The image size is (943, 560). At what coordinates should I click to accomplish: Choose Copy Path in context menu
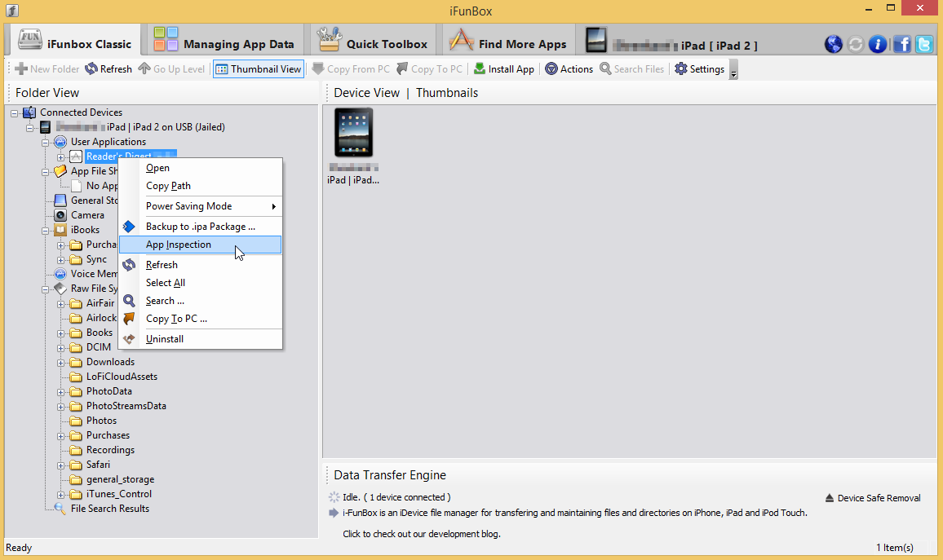pyautogui.click(x=201, y=187)
